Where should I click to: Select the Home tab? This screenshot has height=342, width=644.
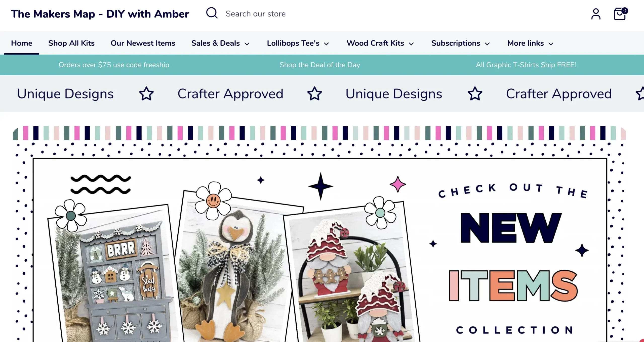(21, 43)
